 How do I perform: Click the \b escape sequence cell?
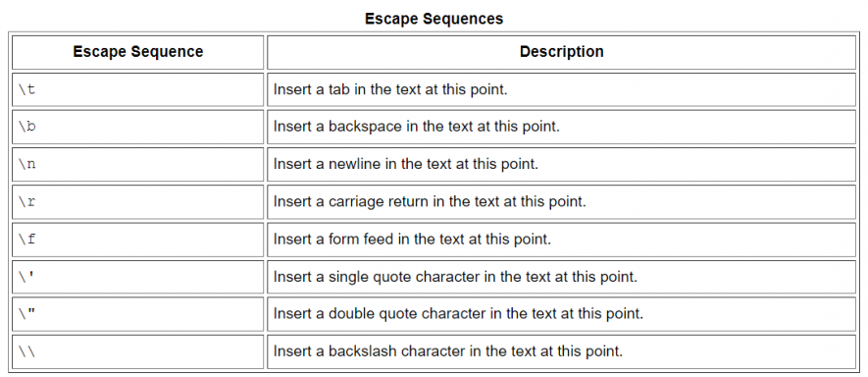click(x=138, y=127)
